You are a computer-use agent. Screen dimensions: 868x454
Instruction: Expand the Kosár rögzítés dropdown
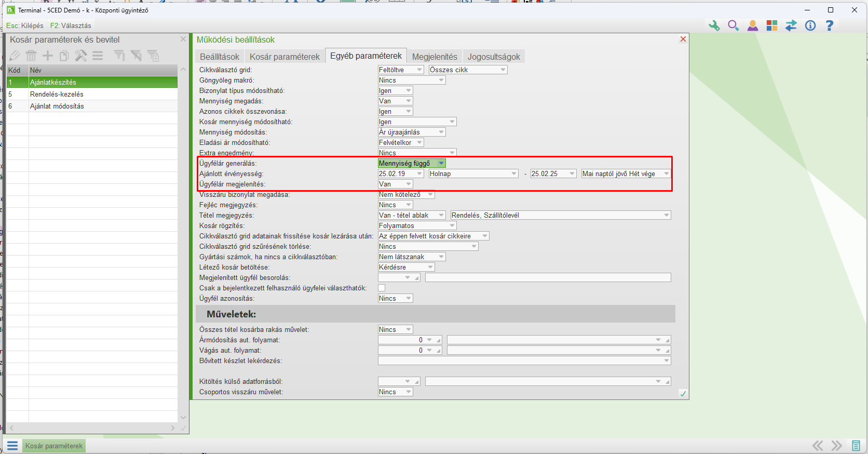point(452,225)
